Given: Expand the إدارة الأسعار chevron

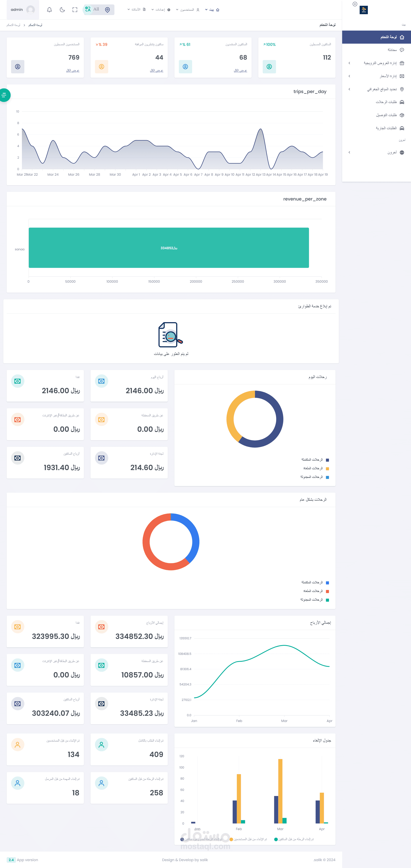Looking at the screenshot, I should coord(349,76).
